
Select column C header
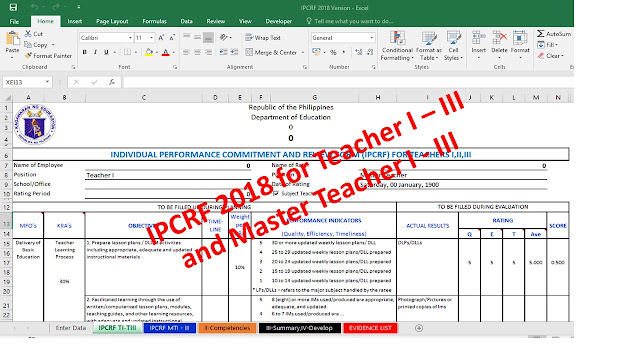[x=144, y=98]
